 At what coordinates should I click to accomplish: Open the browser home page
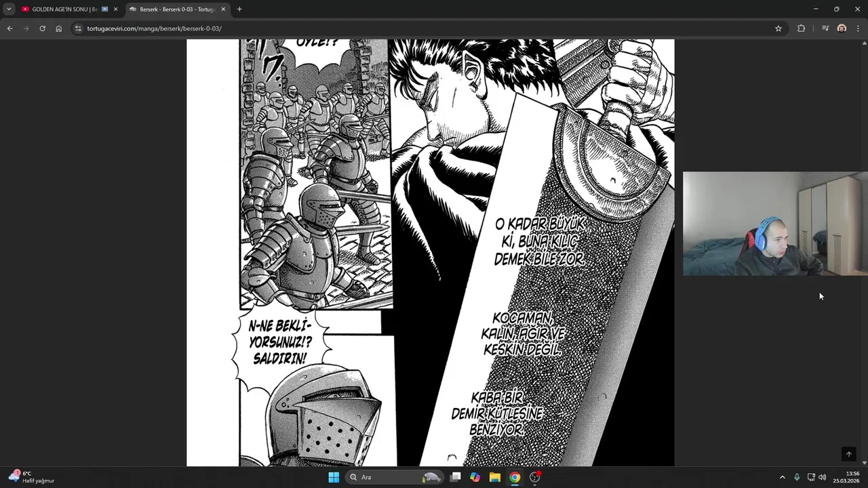tap(58, 28)
